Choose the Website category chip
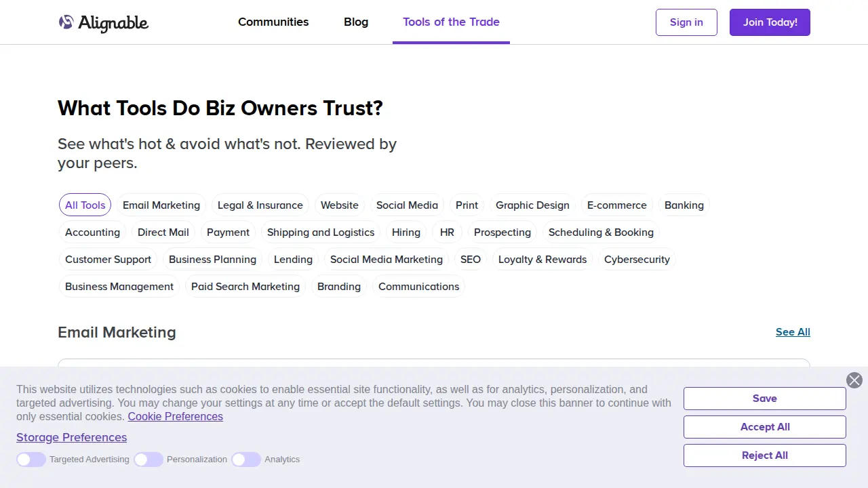This screenshot has width=868, height=488. pos(340,205)
